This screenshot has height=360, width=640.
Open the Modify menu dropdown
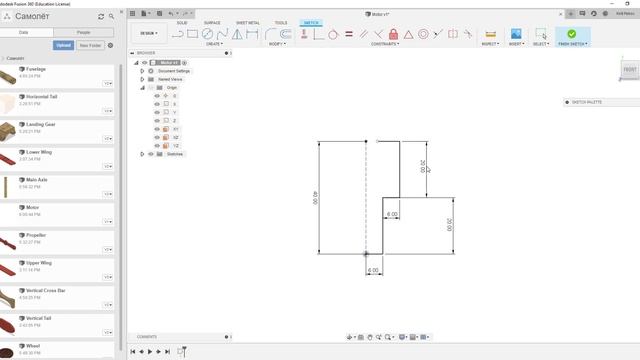(x=277, y=44)
